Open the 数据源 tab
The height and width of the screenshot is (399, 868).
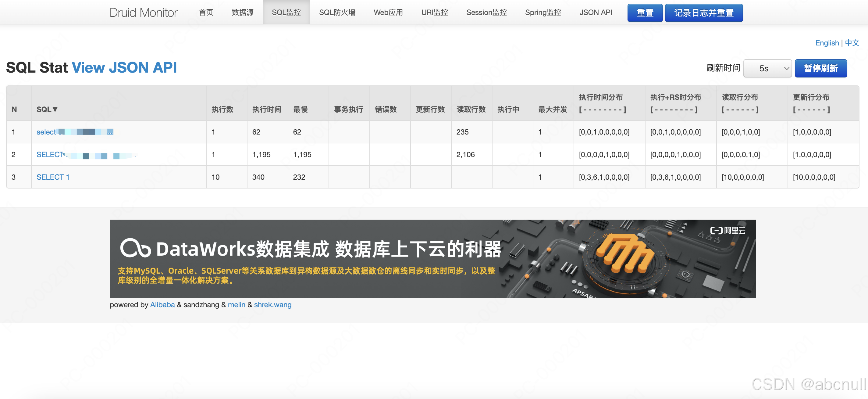tap(242, 13)
